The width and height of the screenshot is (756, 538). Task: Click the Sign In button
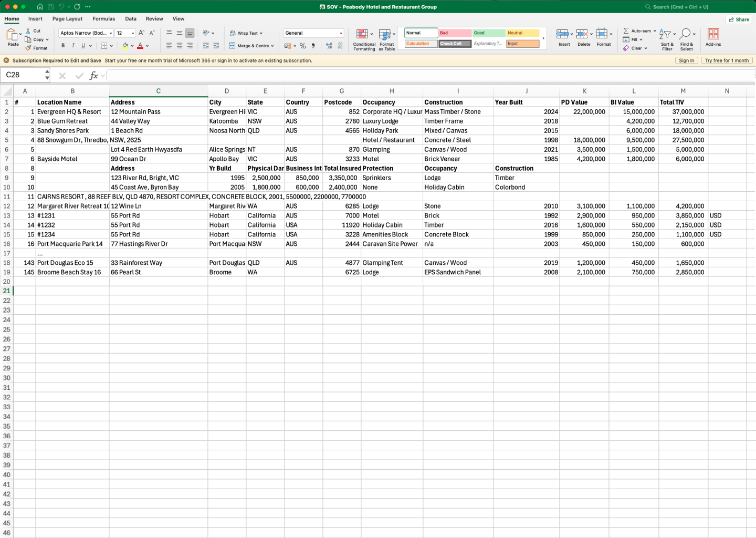tap(687, 60)
